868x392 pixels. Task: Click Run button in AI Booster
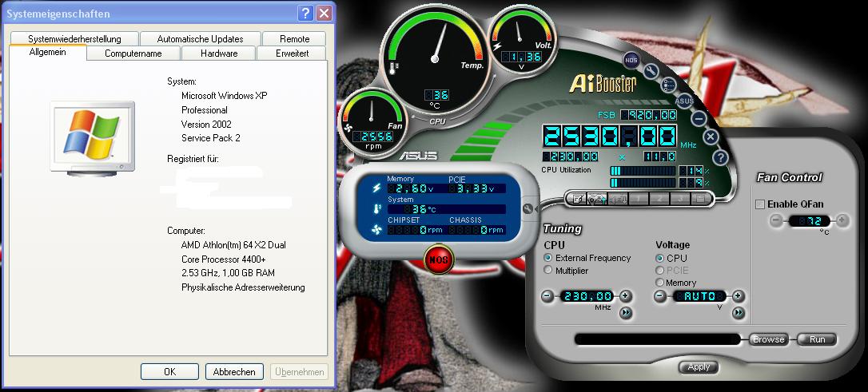pyautogui.click(x=817, y=339)
